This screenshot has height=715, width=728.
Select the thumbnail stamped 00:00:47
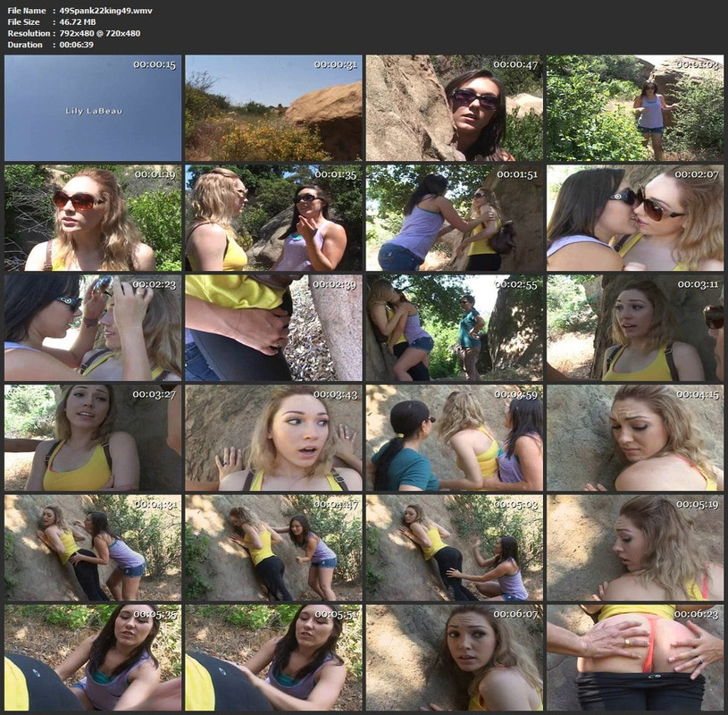454,108
